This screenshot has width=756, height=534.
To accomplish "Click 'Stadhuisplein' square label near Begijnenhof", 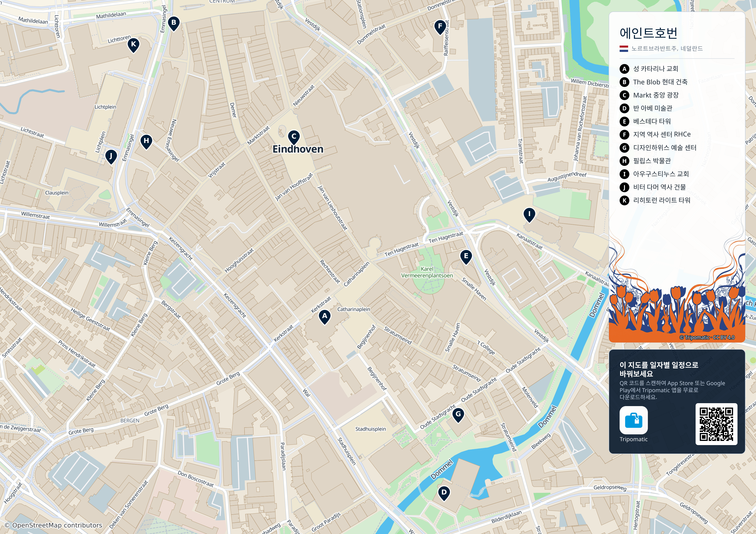I will click(x=370, y=429).
